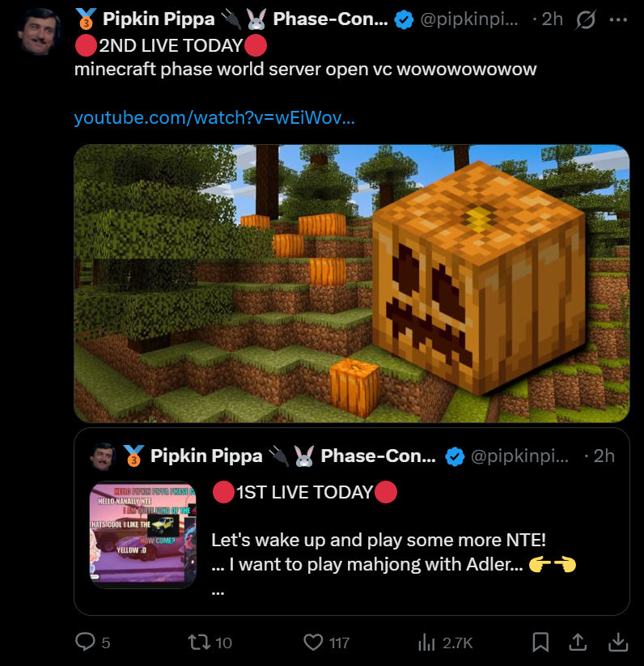Click the Pipkin Pippa display name

(159, 19)
